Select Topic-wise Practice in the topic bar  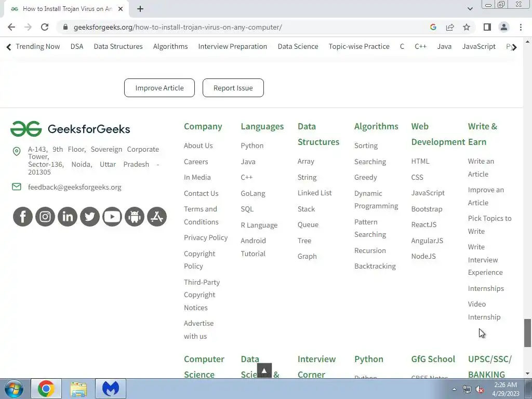click(359, 46)
